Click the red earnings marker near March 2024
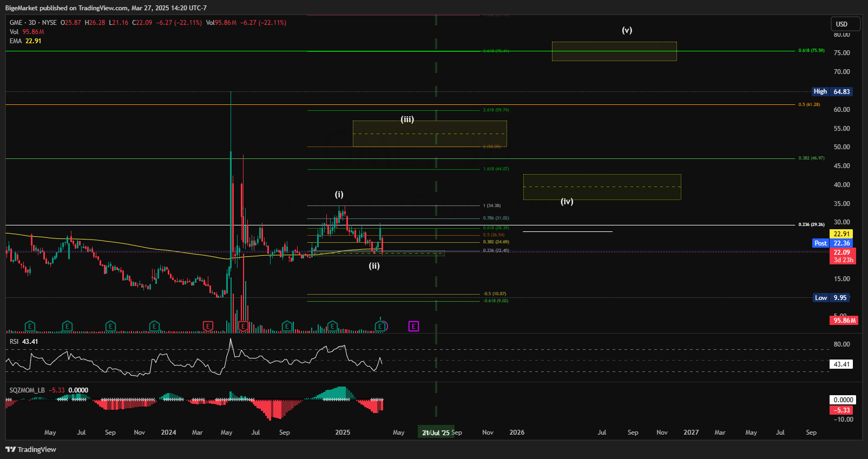Viewport: 868px width, 459px height. pos(208,326)
